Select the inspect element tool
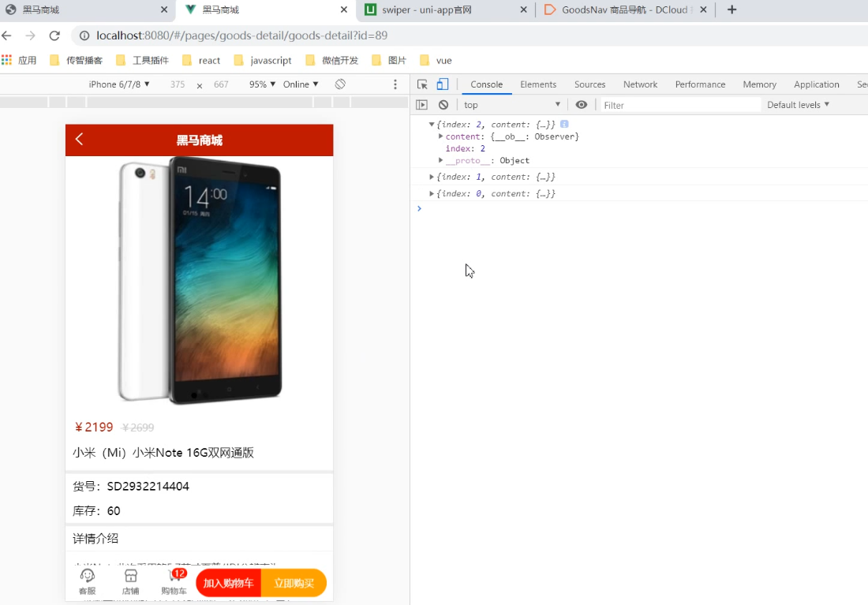Image resolution: width=868 pixels, height=605 pixels. (x=423, y=84)
